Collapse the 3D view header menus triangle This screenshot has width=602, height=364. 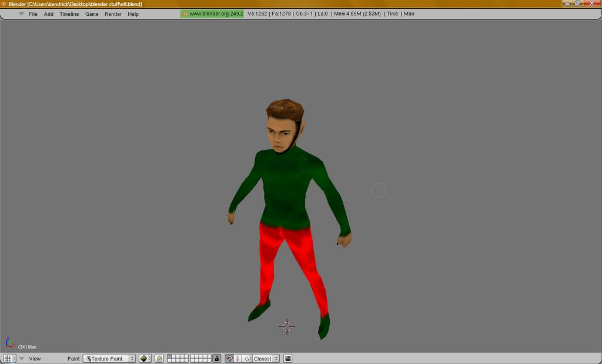point(22,359)
